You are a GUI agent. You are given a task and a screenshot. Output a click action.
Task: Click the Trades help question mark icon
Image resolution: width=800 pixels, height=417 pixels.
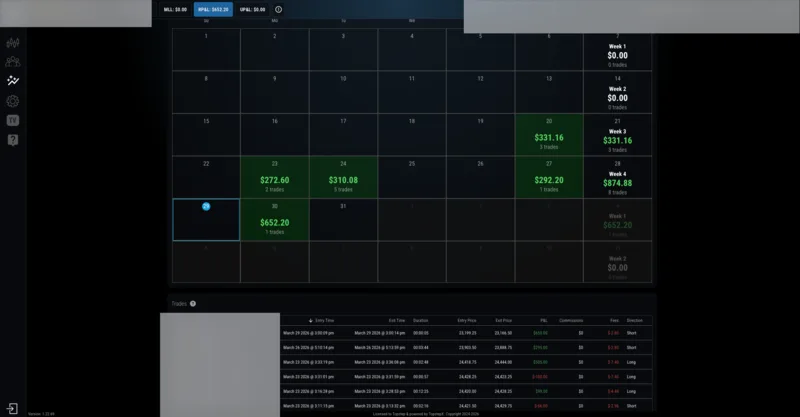(x=193, y=304)
